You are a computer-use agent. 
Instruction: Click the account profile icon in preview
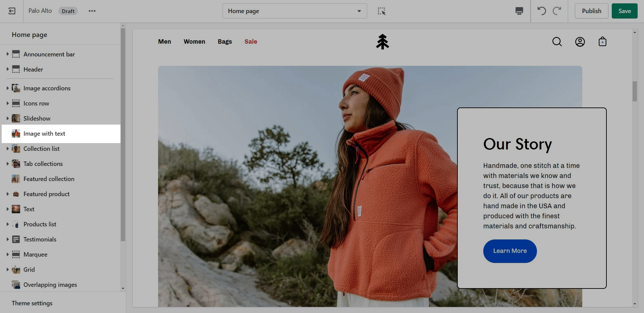(580, 42)
